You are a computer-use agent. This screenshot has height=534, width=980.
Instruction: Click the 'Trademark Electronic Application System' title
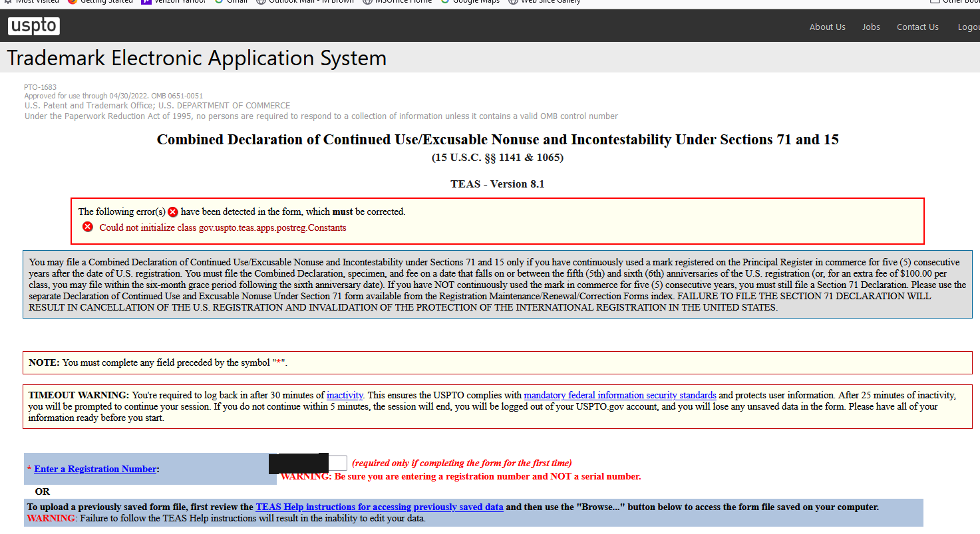[x=197, y=58]
